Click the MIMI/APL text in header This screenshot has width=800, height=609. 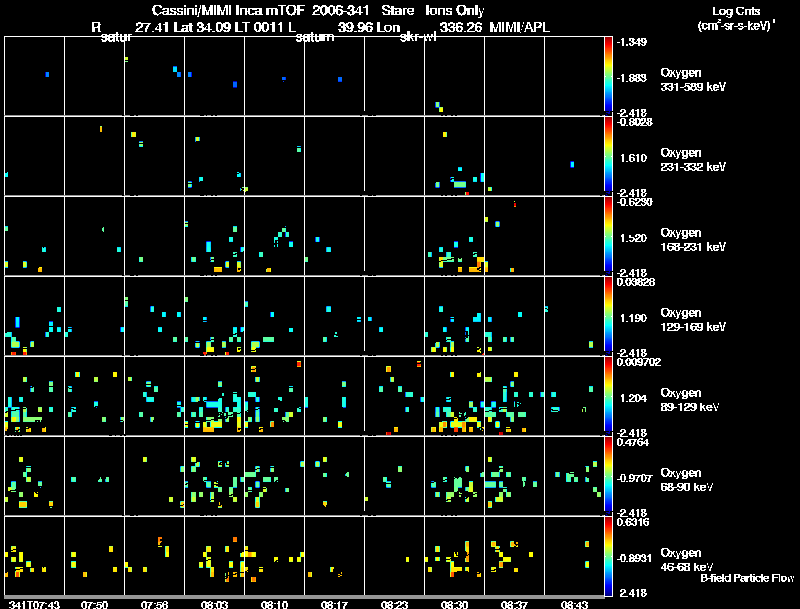click(x=519, y=27)
